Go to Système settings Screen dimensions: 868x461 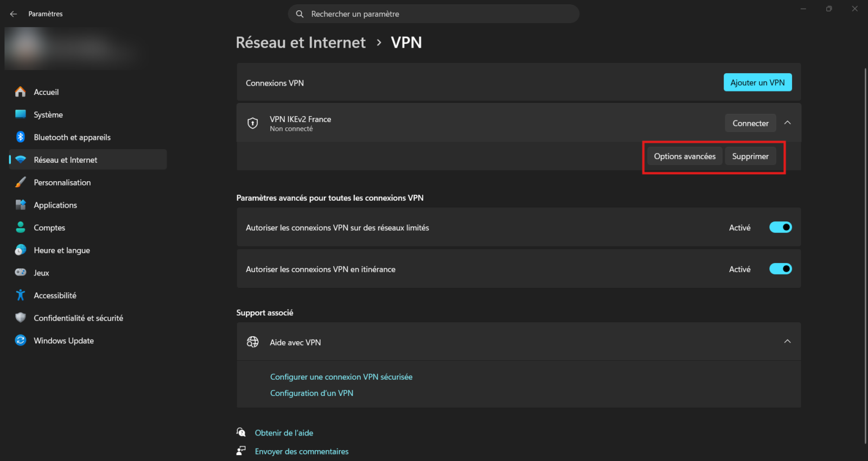click(88, 114)
